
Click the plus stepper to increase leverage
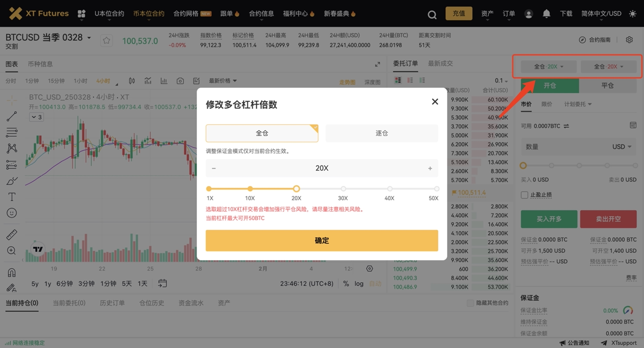coord(430,169)
